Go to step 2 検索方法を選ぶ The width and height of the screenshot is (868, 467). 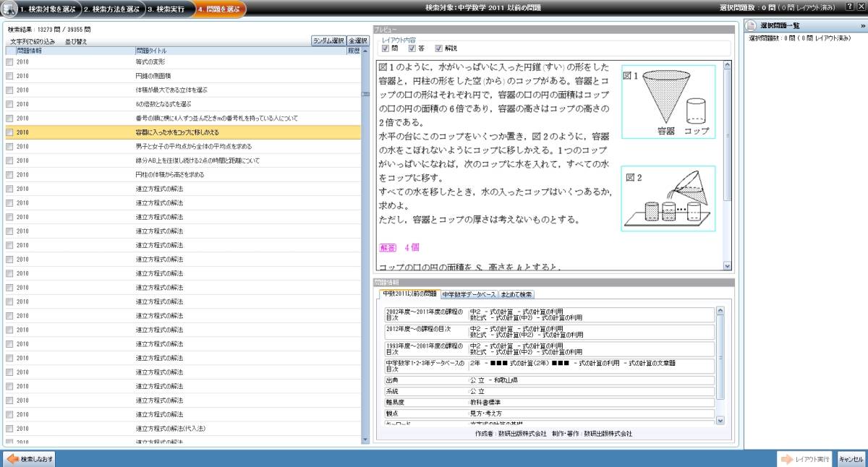coord(112,9)
